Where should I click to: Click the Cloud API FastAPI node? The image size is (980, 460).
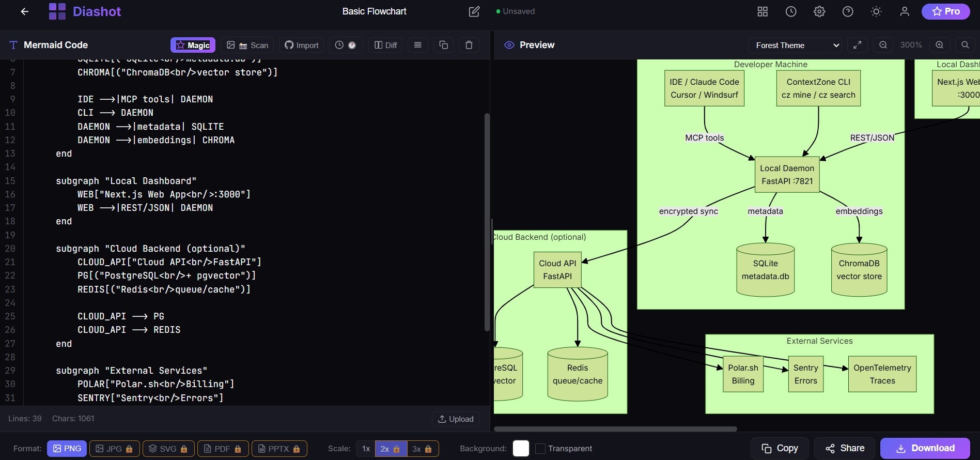click(557, 270)
